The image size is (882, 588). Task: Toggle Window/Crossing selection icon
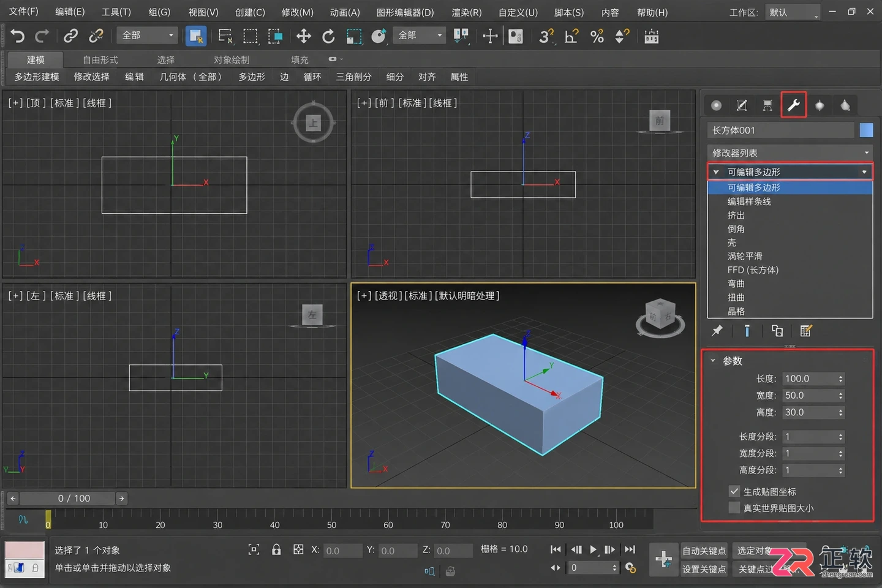click(276, 36)
